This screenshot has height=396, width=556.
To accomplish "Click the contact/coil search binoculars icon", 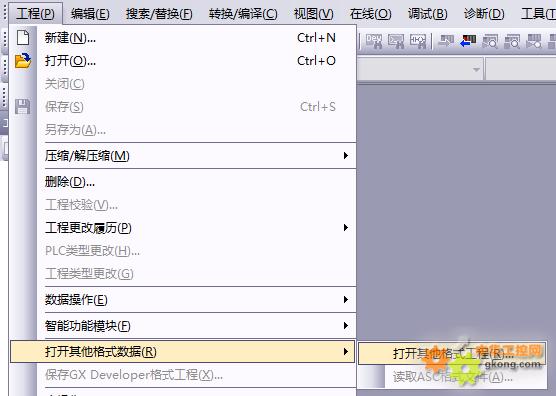I will coord(418,41).
